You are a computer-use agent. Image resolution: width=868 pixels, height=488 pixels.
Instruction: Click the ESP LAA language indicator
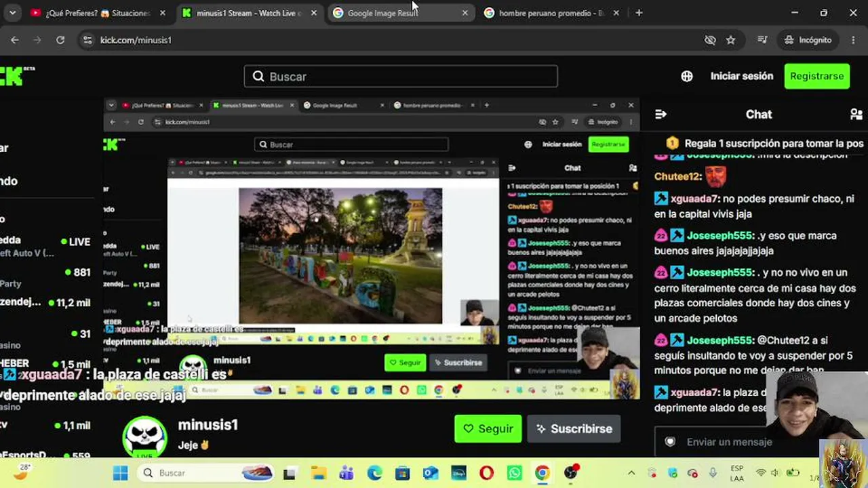(x=737, y=473)
